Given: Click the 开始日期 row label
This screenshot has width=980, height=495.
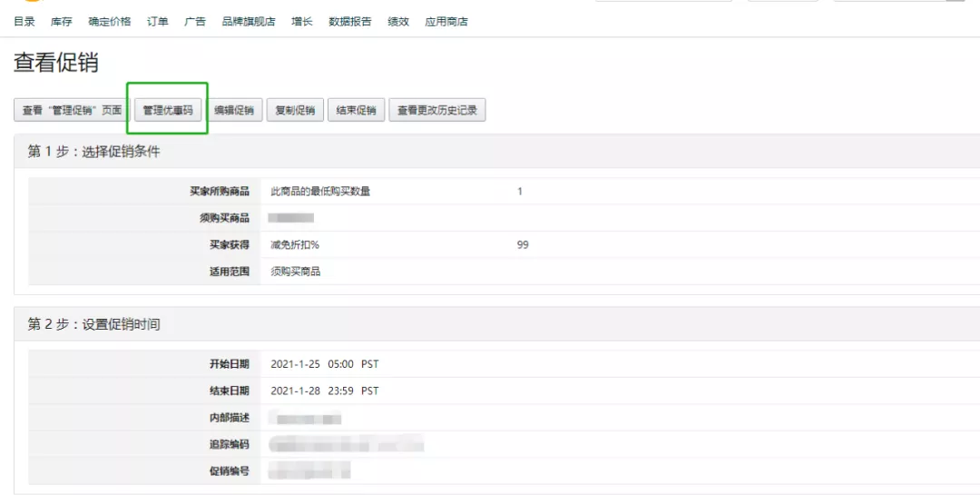Looking at the screenshot, I should pos(230,364).
